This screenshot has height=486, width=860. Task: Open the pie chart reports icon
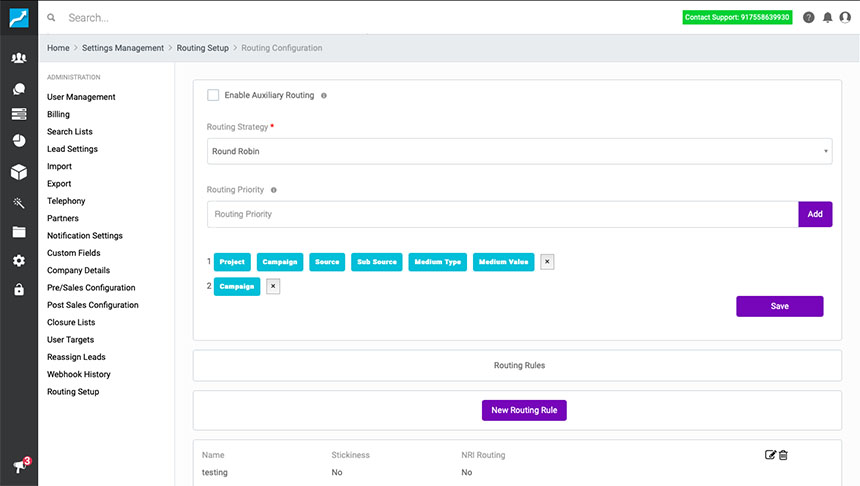(x=19, y=141)
